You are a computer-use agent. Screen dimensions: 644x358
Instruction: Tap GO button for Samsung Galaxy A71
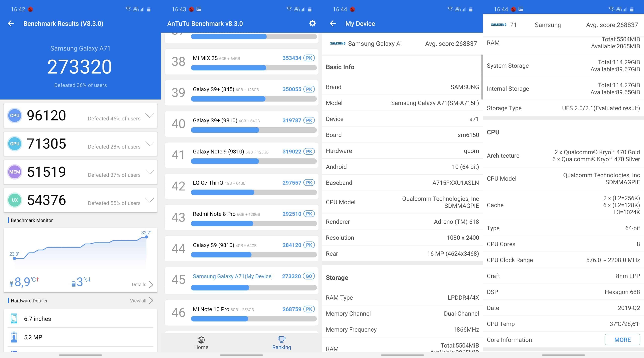click(x=309, y=276)
